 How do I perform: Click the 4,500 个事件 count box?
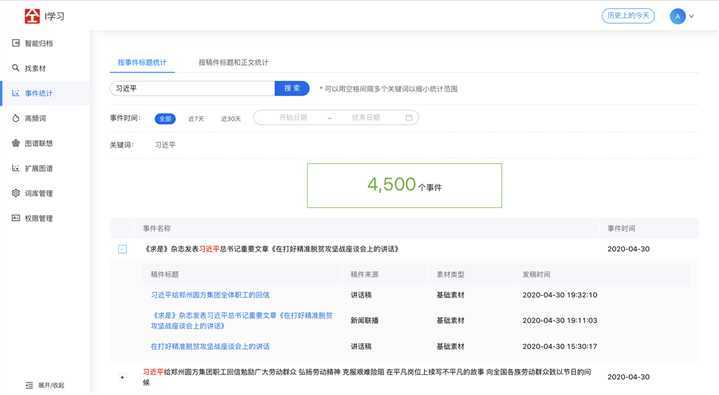[404, 185]
